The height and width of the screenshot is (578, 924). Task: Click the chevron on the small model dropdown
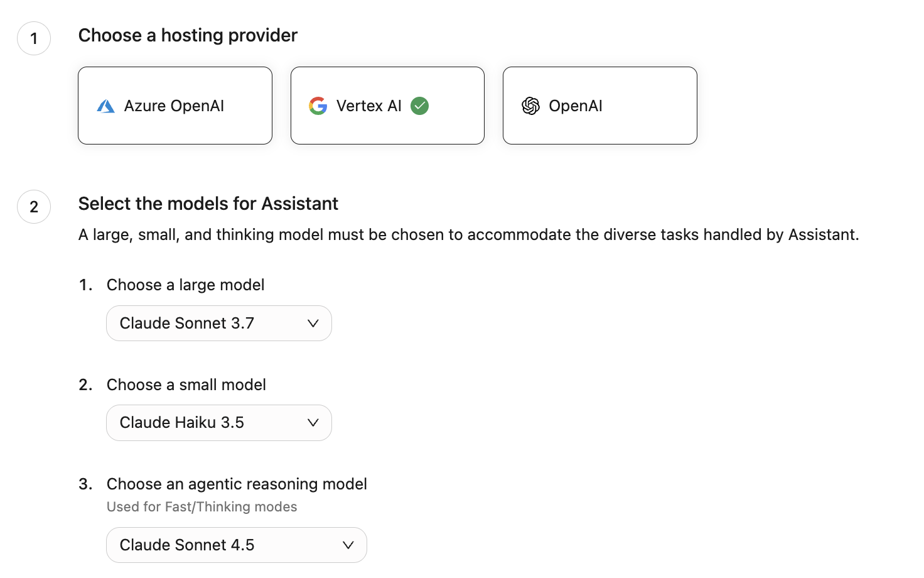(x=314, y=423)
